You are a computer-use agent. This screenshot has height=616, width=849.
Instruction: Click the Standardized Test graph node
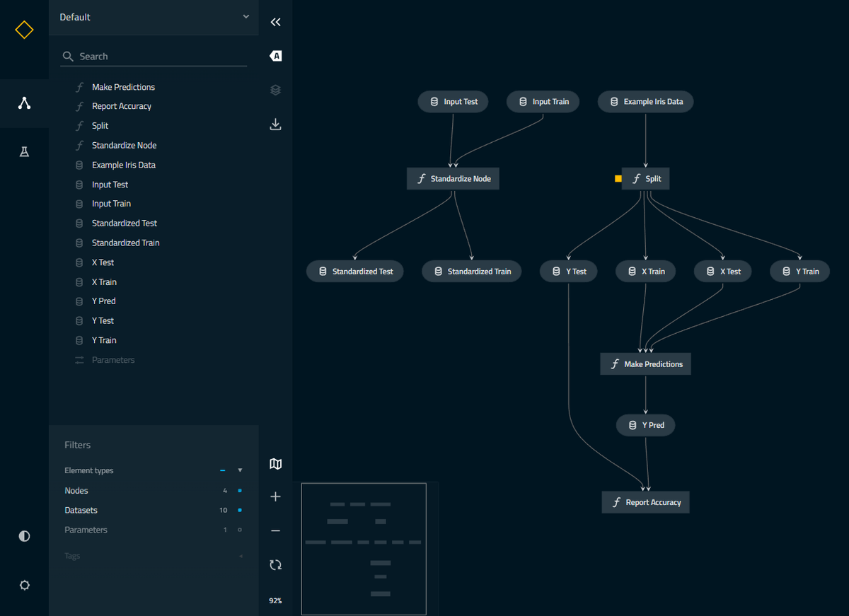355,272
